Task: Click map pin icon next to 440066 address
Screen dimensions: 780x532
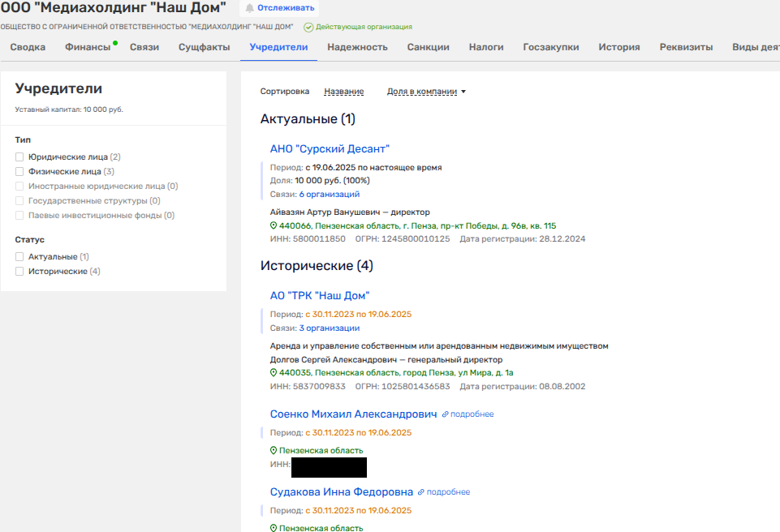Action: 274,225
